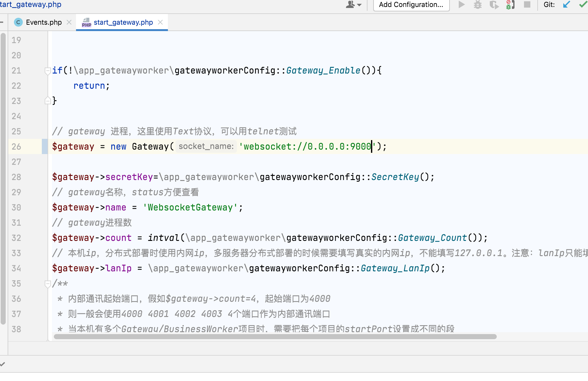588x381 pixels.
Task: Click the Gateway_Count method call
Action: pos(432,238)
